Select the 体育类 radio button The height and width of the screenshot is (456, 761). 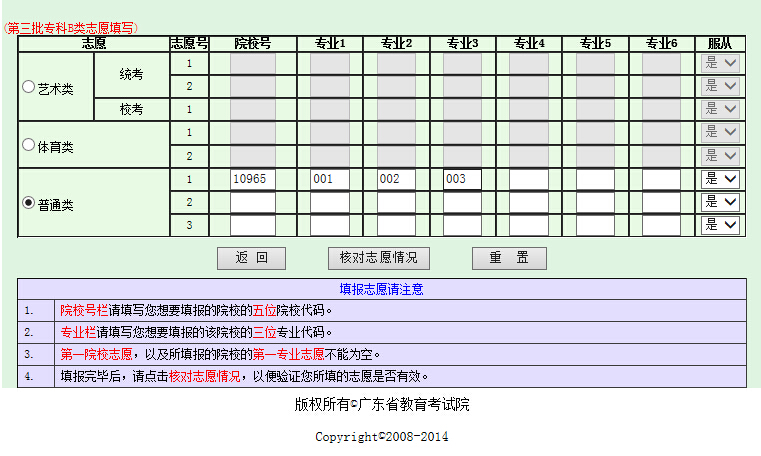pyautogui.click(x=29, y=145)
